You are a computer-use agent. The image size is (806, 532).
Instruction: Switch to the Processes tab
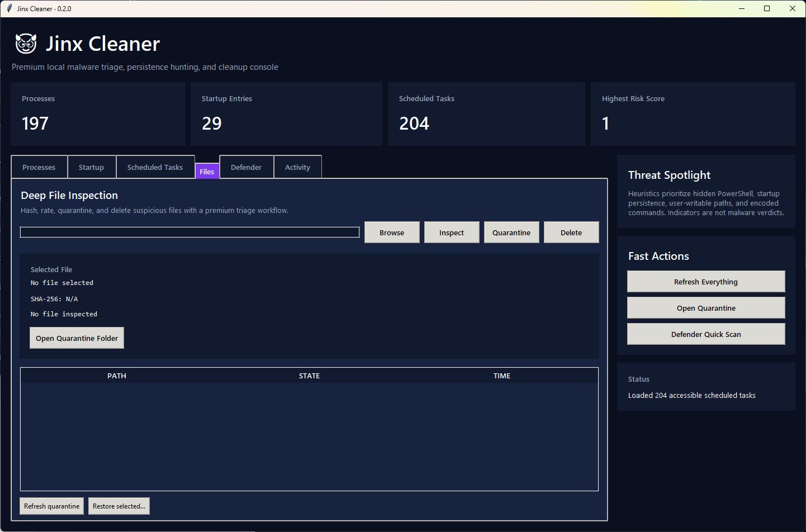point(39,167)
